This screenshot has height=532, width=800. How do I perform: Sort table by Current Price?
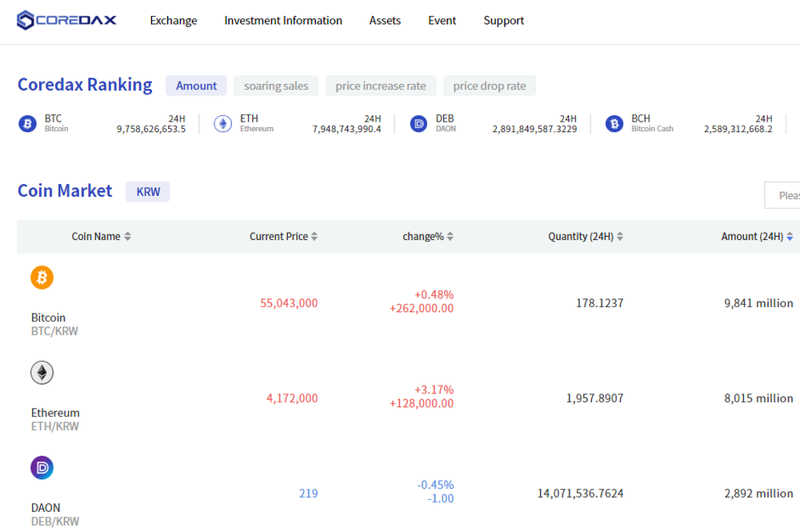click(x=284, y=237)
